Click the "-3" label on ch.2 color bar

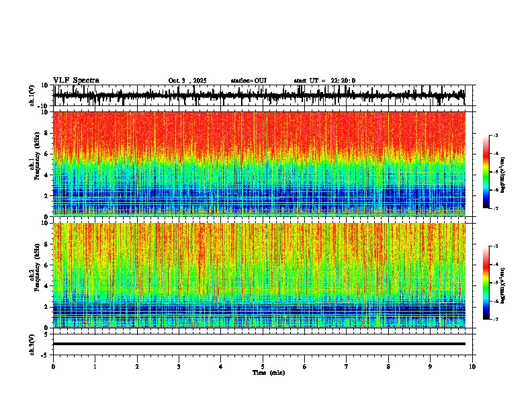coord(495,246)
